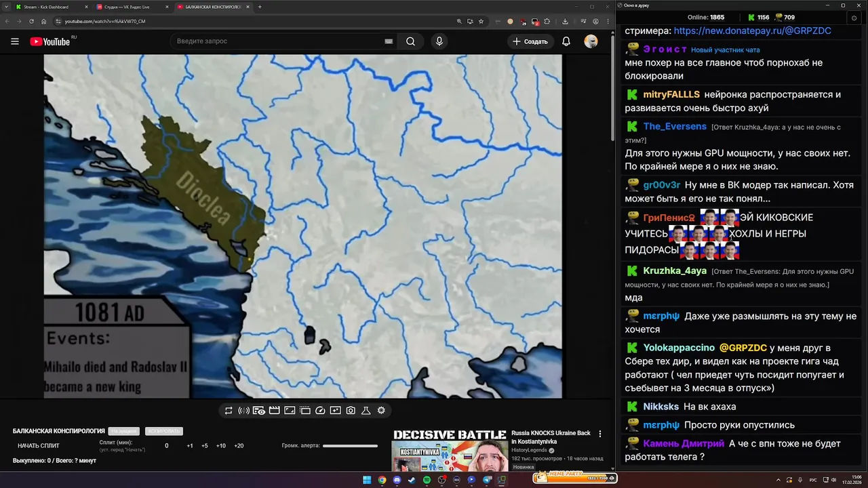Click the @GRPZDC mention in chat
This screenshot has height=488, width=868.
[743, 348]
